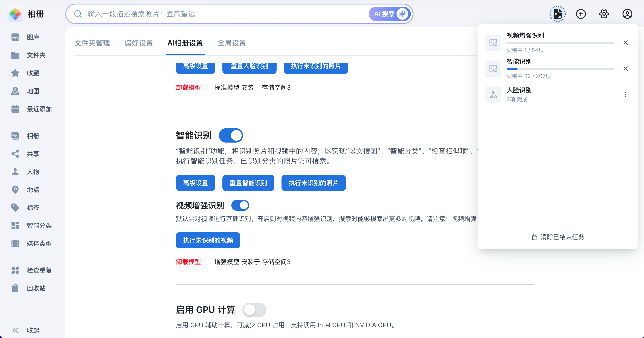Disable the 视频增强识别 switch
This screenshot has width=644, height=338.
tap(240, 205)
